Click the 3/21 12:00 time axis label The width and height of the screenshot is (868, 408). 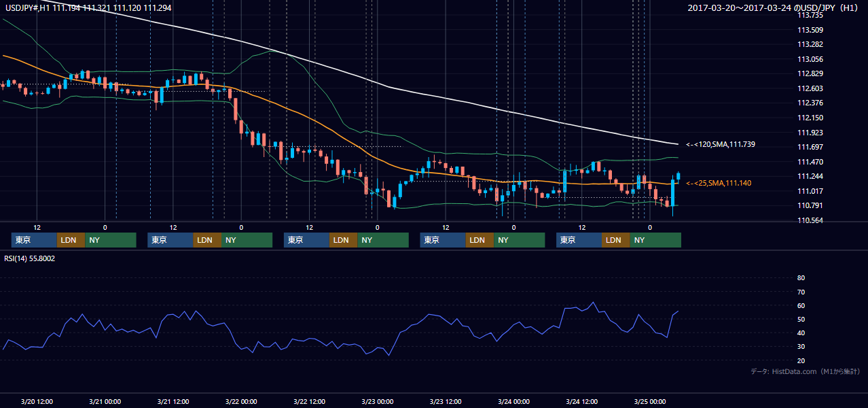click(x=173, y=401)
